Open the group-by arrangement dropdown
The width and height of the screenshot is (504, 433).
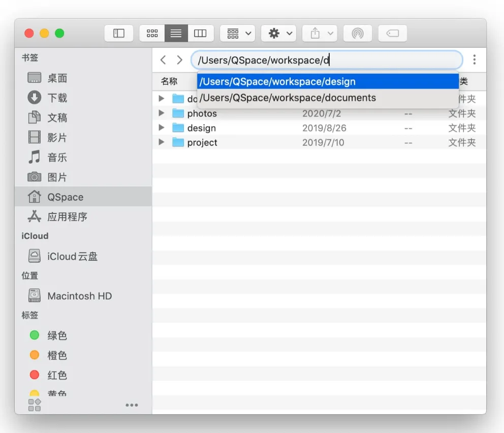point(238,33)
